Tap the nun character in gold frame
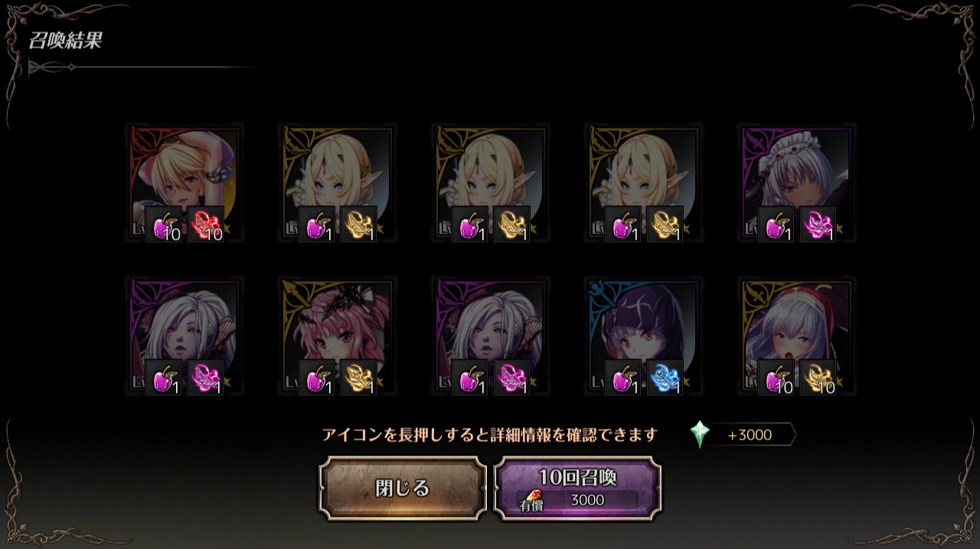Viewport: 980px width, 549px height. (x=796, y=336)
